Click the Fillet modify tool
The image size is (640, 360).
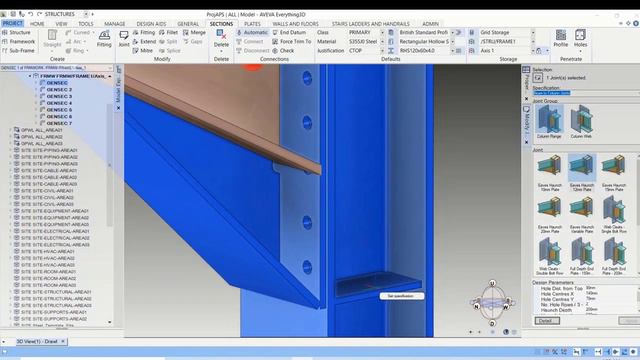168,32
